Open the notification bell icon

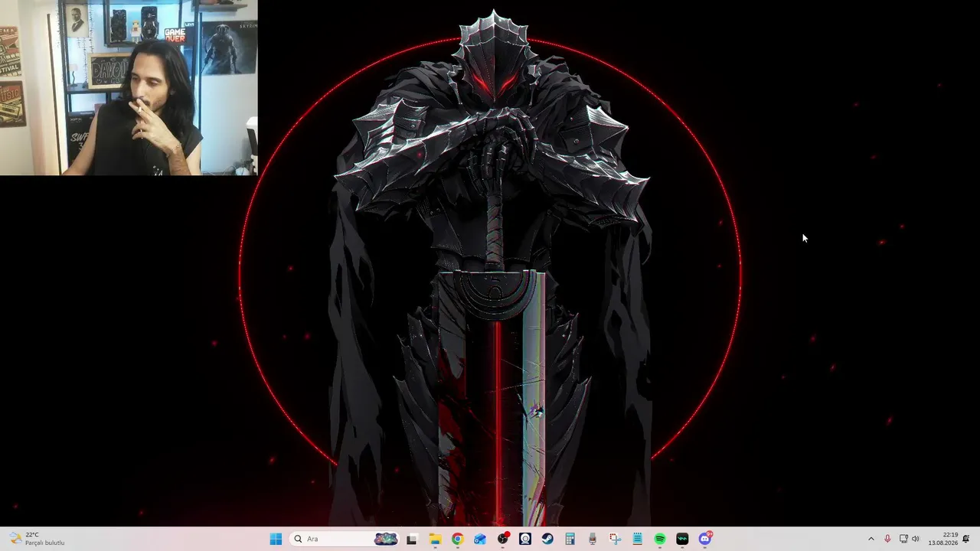966,539
